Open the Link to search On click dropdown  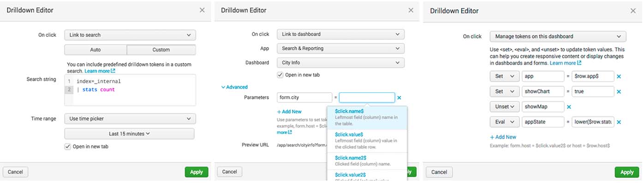tap(130, 35)
